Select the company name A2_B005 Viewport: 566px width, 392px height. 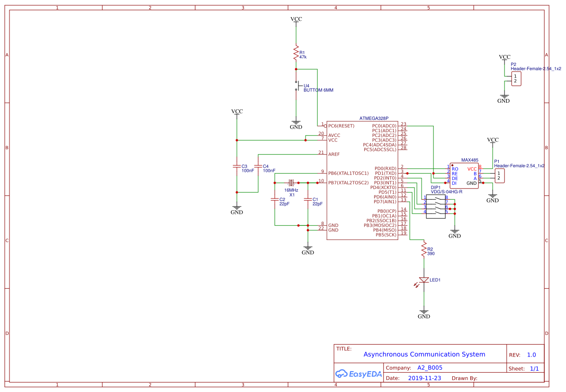pos(430,367)
